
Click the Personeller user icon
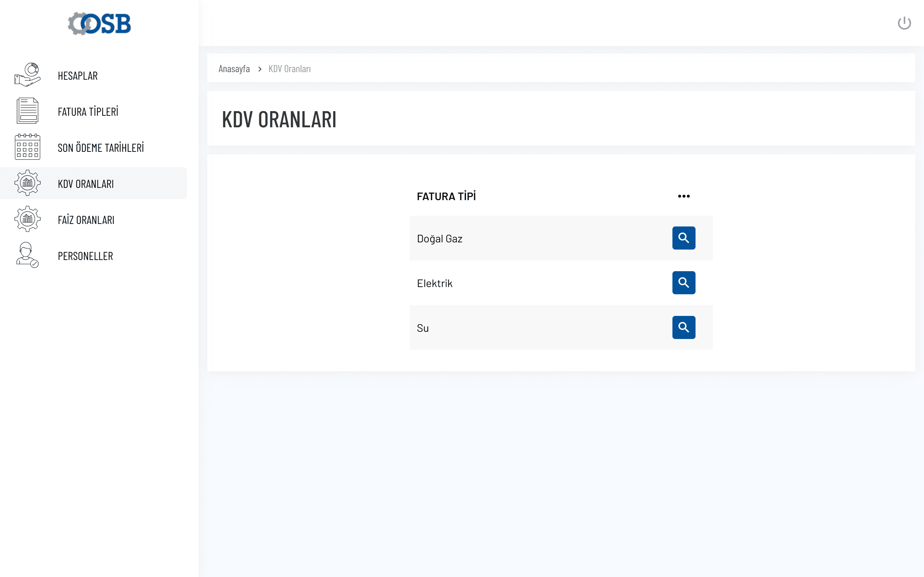tap(27, 255)
